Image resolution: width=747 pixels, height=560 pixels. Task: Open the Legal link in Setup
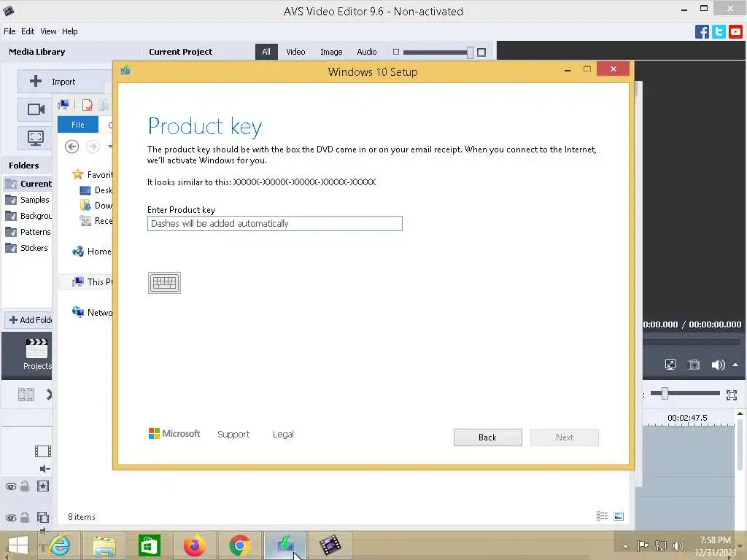283,435
